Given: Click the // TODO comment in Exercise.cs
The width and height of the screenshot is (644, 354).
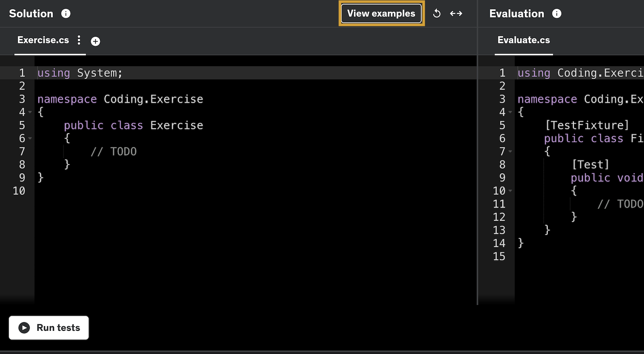Looking at the screenshot, I should pos(114,152).
